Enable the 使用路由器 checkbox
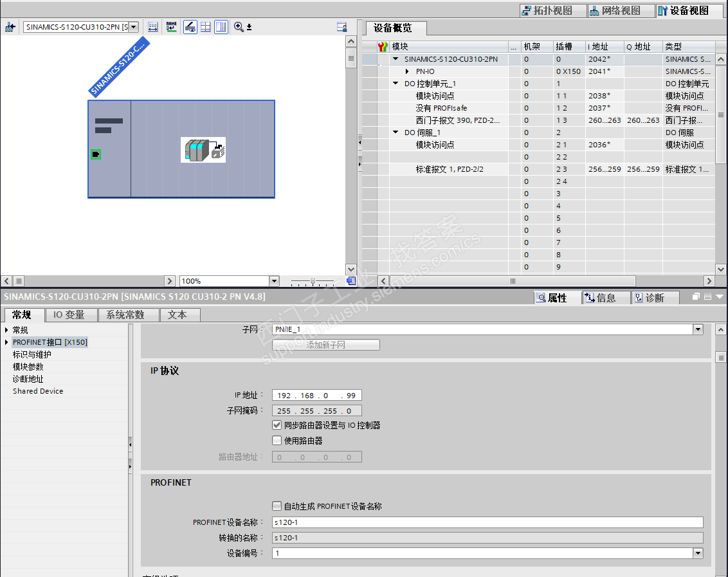The width and height of the screenshot is (728, 577). click(277, 440)
